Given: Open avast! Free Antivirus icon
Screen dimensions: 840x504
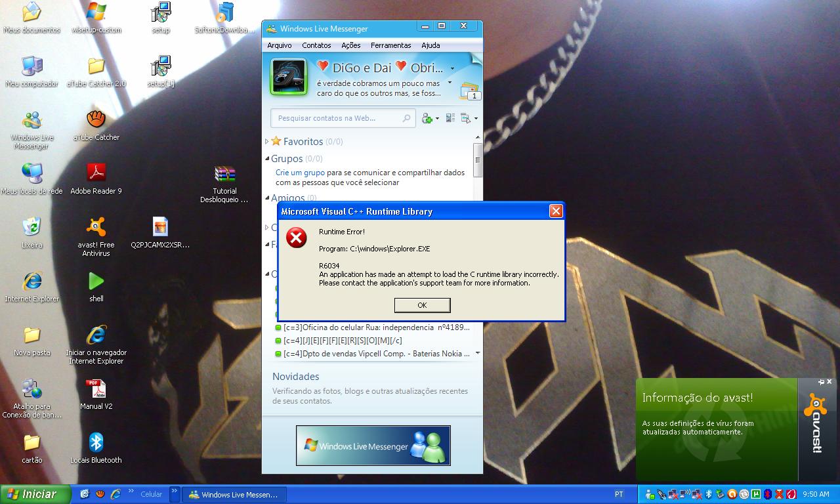Looking at the screenshot, I should [x=96, y=237].
